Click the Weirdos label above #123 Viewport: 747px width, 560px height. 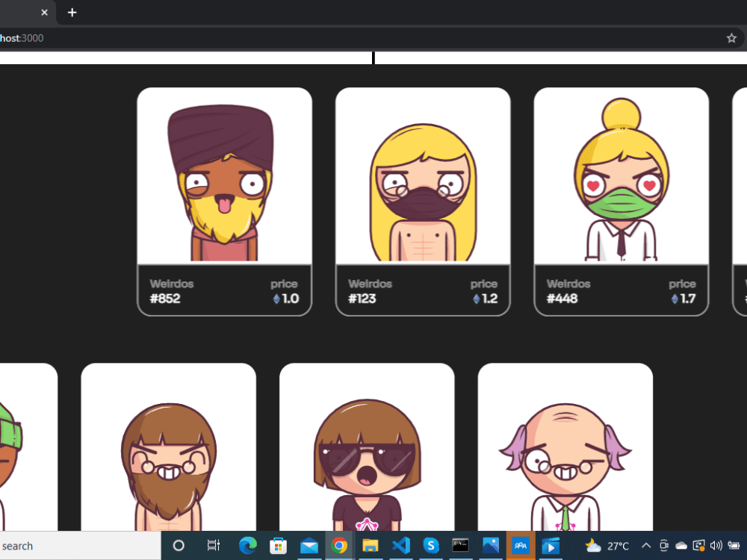[x=371, y=284]
